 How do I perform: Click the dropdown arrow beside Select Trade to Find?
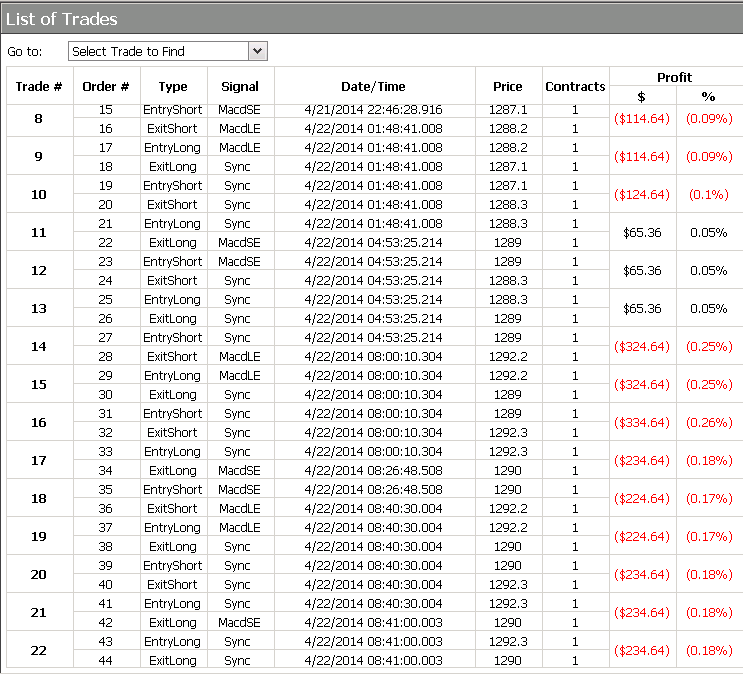[x=258, y=51]
